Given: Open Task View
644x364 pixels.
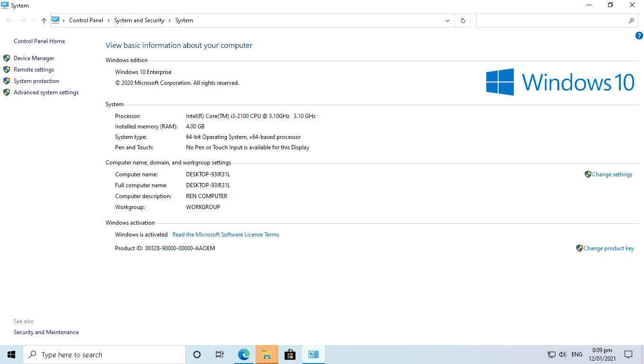Looking at the screenshot, I should pyautogui.click(x=220, y=355).
